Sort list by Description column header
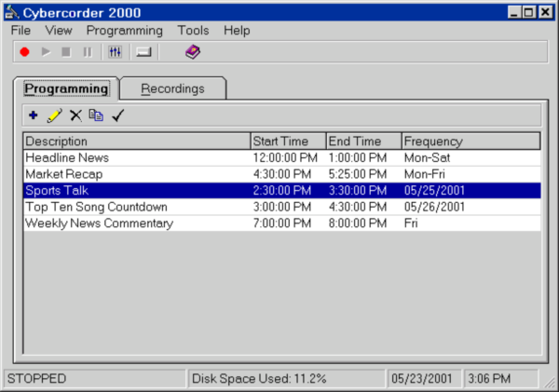 pyautogui.click(x=136, y=142)
